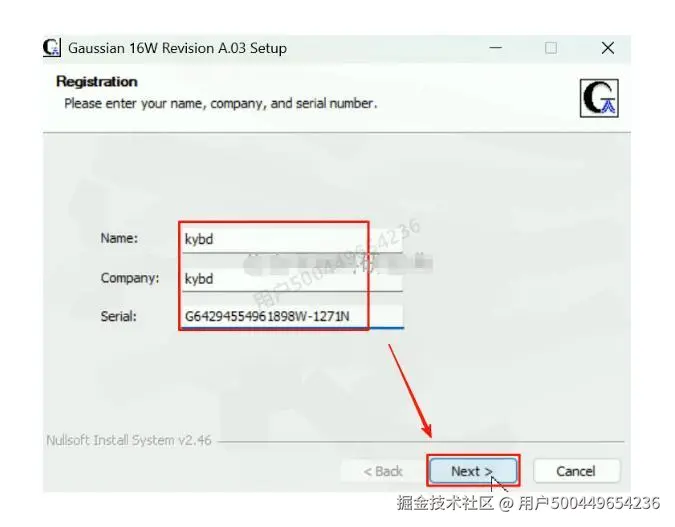Click the "Serial:" label
This screenshot has height=527, width=675.
click(x=118, y=316)
